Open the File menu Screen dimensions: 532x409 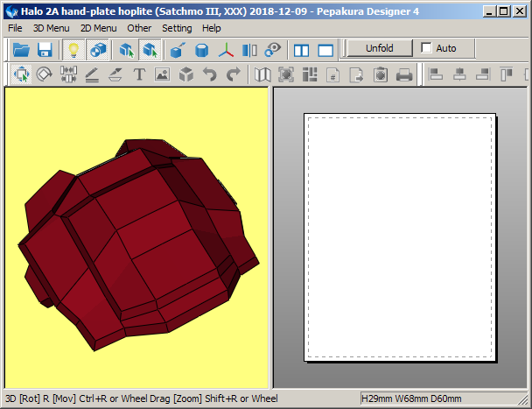coord(15,28)
